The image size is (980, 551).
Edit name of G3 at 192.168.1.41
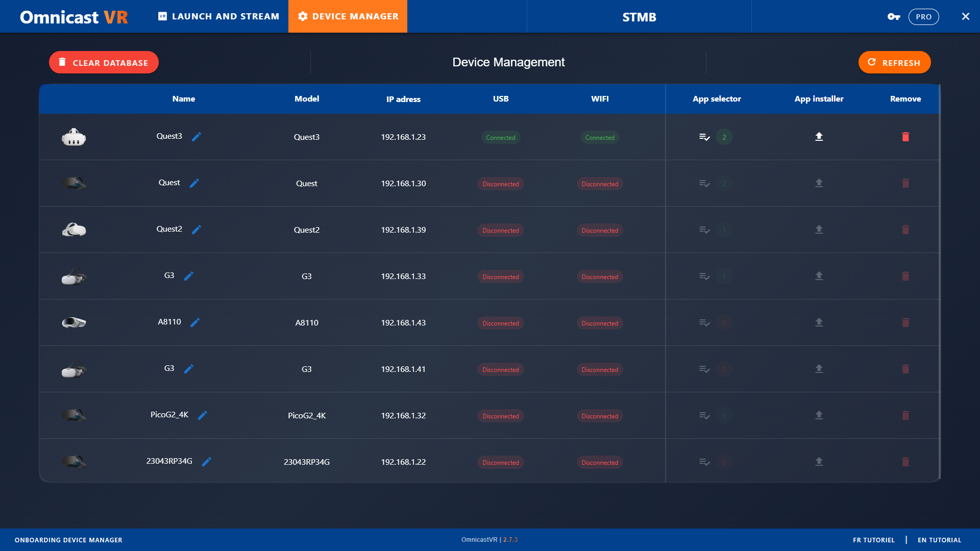point(189,369)
